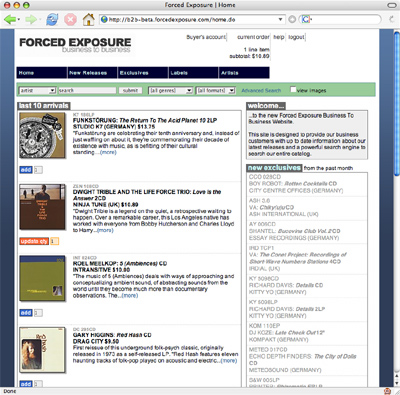The image size is (400, 395).
Task: Click quantity field beside Funkstorung add button
Action: tap(38, 170)
